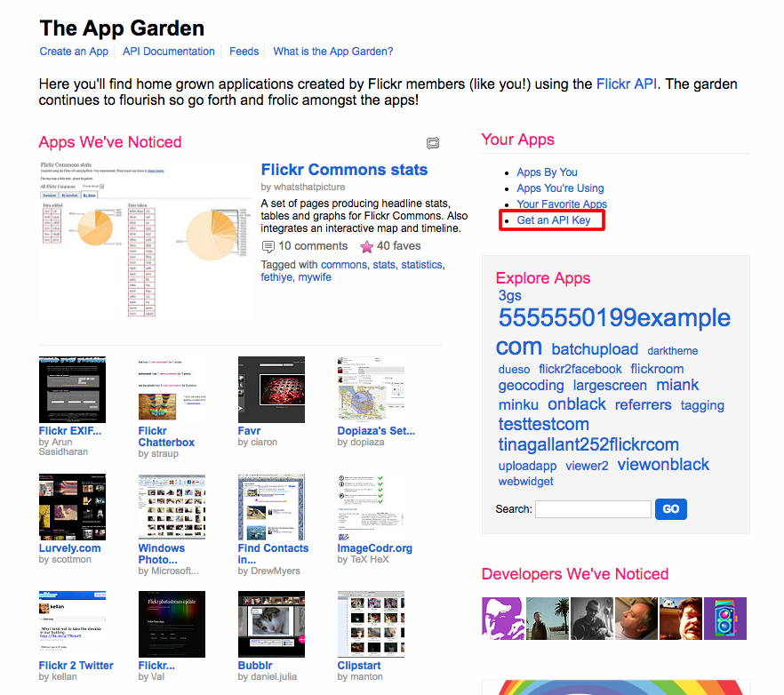Open the Windows Photo app thumbnail
The height and width of the screenshot is (695, 784).
pyautogui.click(x=172, y=507)
